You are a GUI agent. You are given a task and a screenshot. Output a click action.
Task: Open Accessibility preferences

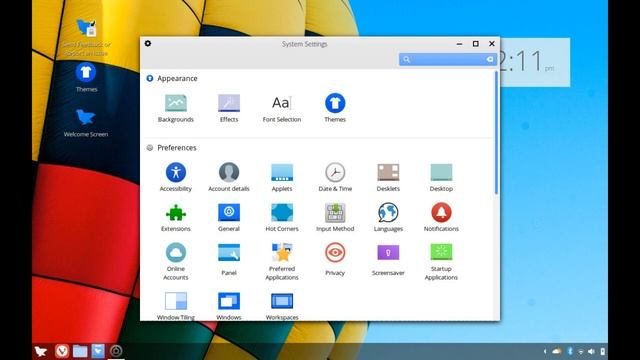(176, 177)
